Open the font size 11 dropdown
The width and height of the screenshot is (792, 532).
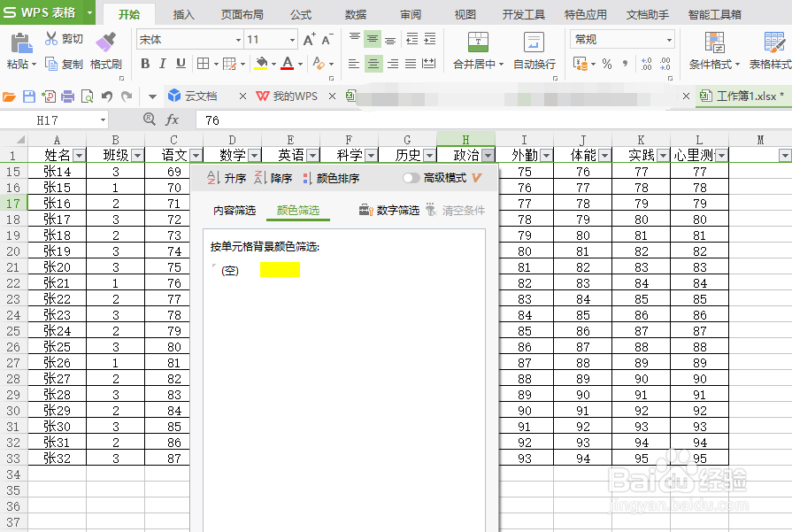pos(292,40)
